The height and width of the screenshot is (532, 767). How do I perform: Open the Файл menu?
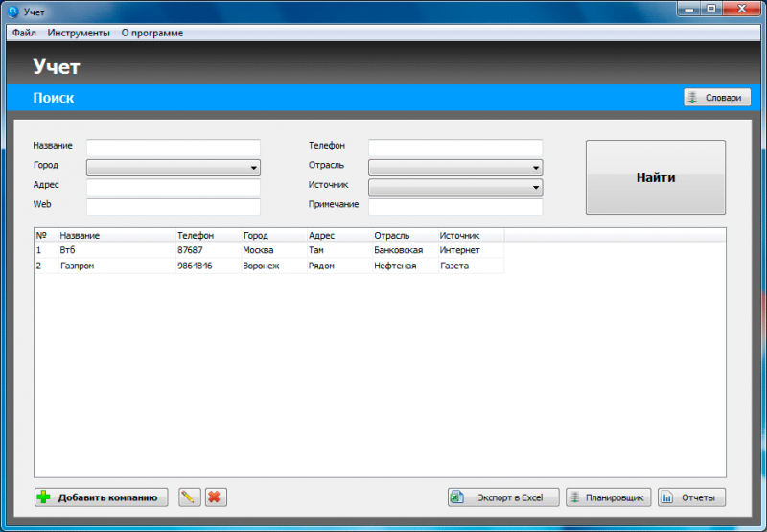[24, 33]
